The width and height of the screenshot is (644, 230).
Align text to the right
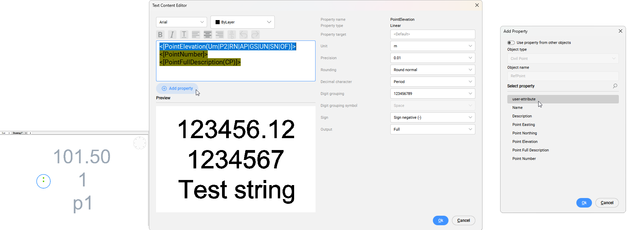pyautogui.click(x=220, y=34)
